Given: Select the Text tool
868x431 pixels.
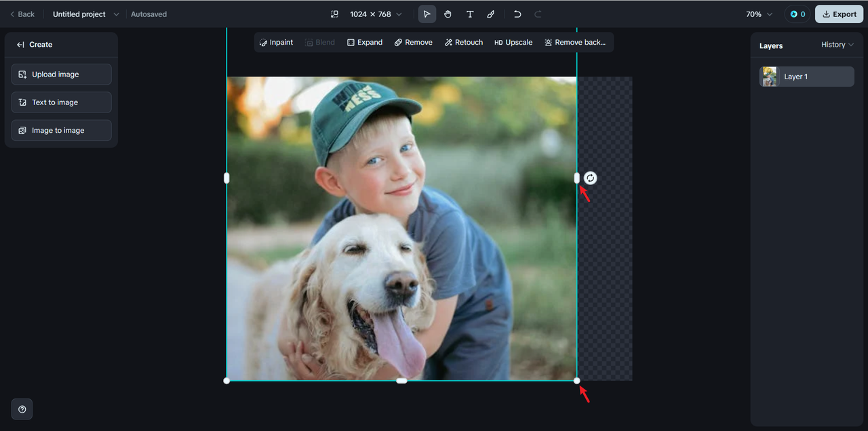Looking at the screenshot, I should tap(469, 14).
